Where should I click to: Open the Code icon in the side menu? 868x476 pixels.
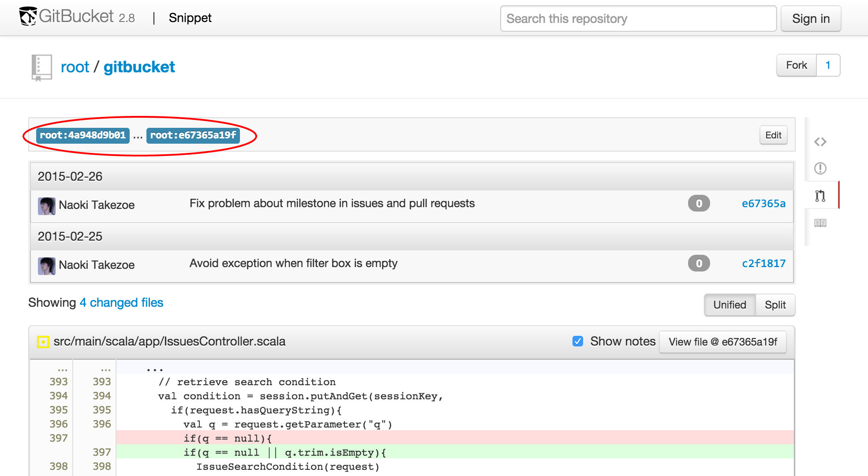pyautogui.click(x=820, y=141)
